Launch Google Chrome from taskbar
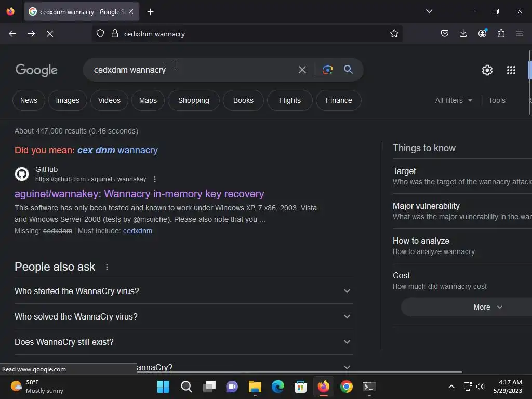 tap(346, 387)
